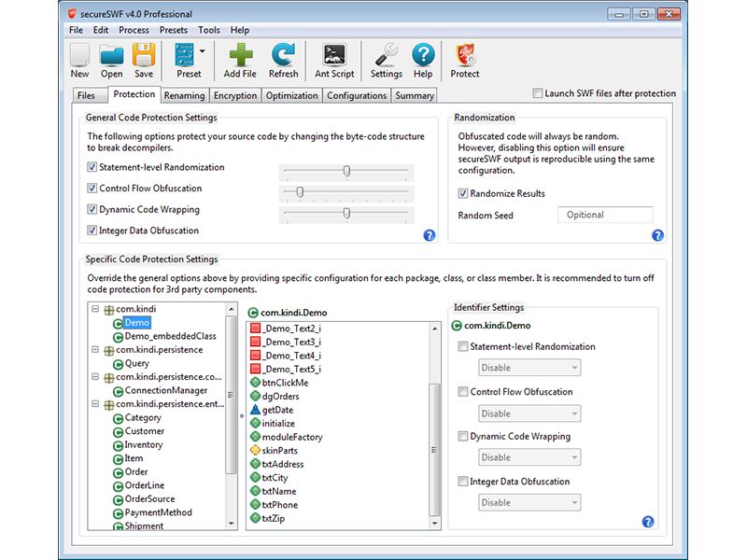Select ConnectionManager class in the tree

[165, 390]
